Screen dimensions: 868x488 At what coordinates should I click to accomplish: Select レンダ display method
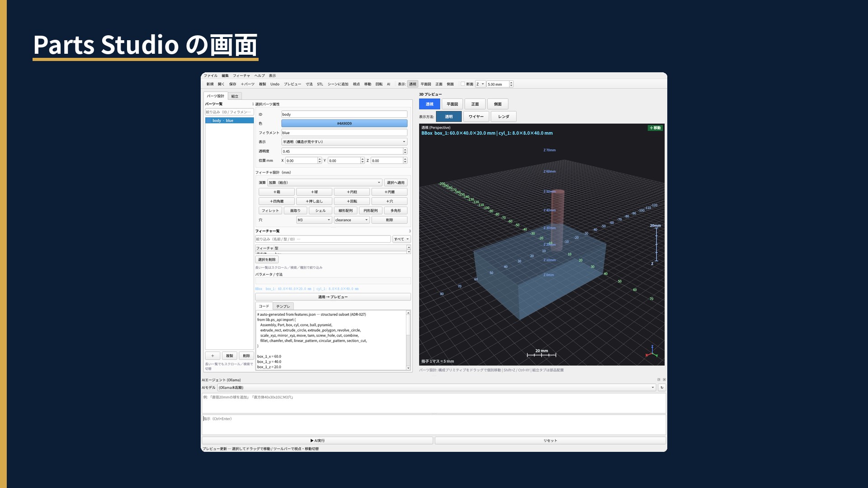click(x=504, y=117)
